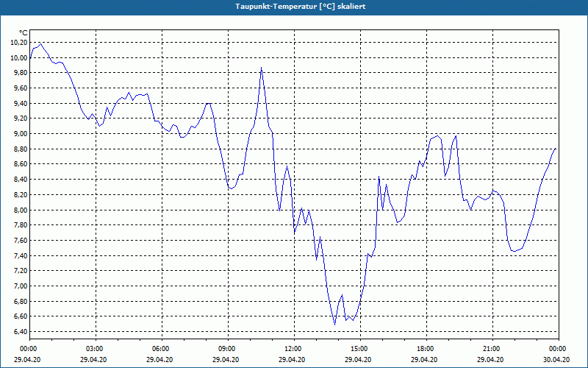This screenshot has width=588, height=368.
Task: Click the 9,00 y-axis label
Action: 21,134
